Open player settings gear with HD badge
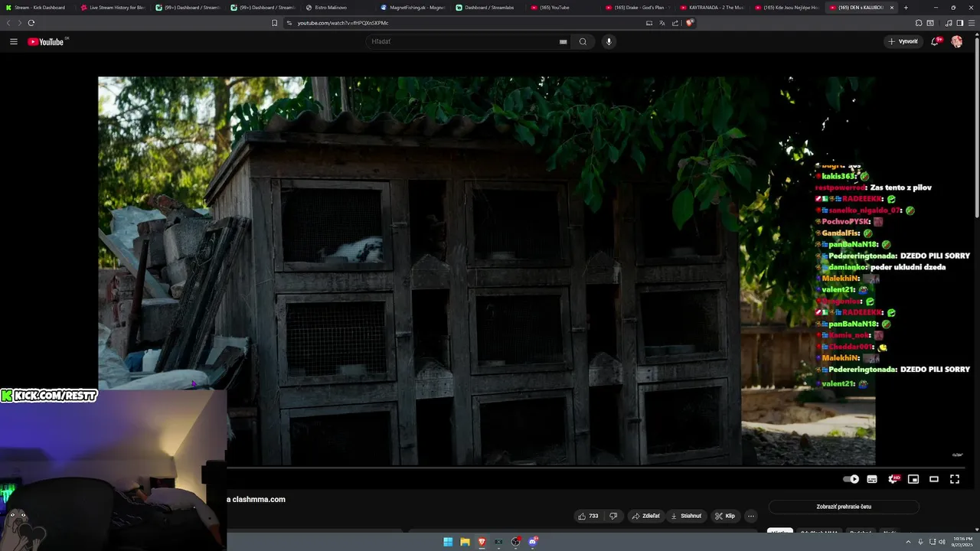 [893, 479]
